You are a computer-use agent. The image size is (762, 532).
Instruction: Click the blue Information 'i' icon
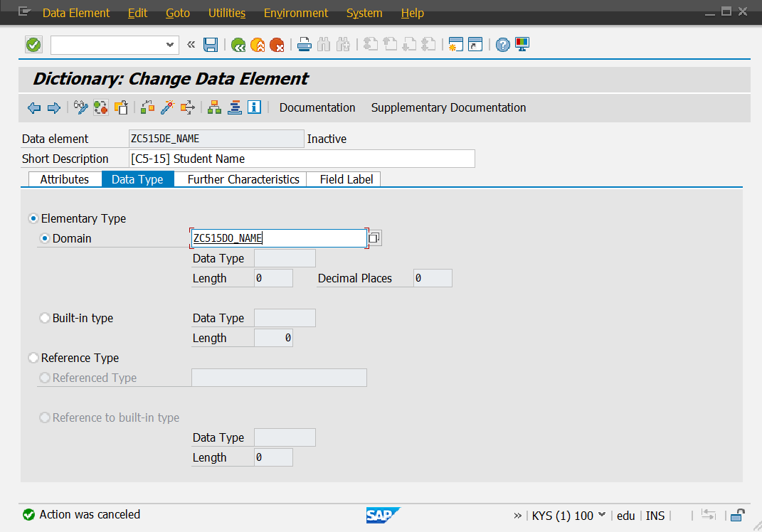click(x=254, y=107)
